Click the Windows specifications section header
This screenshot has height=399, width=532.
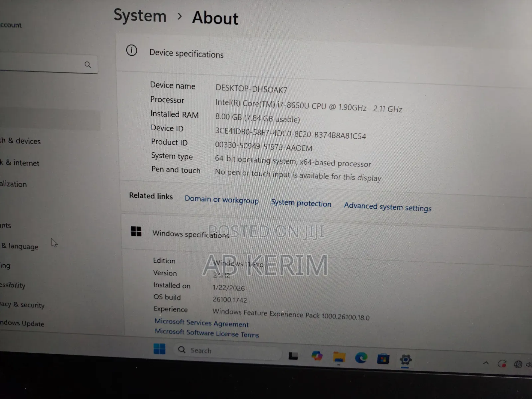click(x=191, y=234)
